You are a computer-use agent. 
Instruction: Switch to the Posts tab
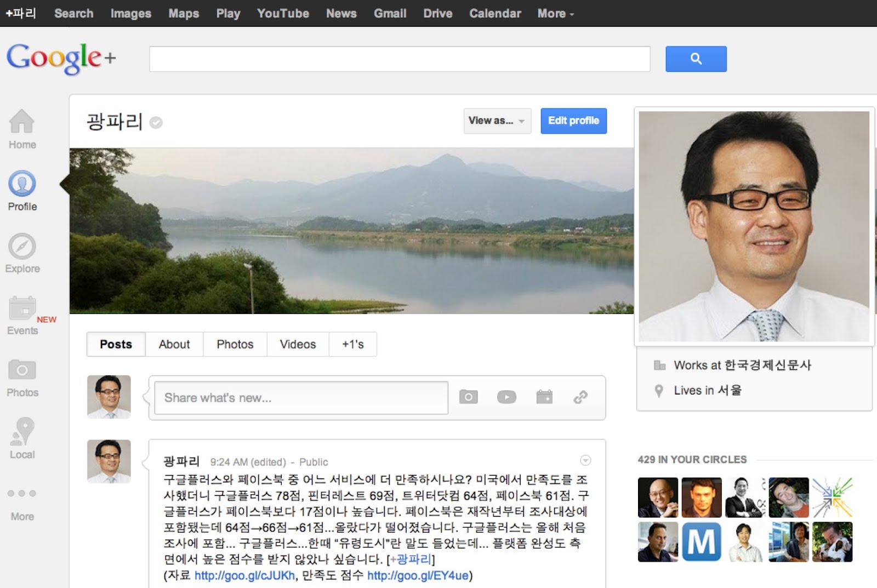(116, 344)
